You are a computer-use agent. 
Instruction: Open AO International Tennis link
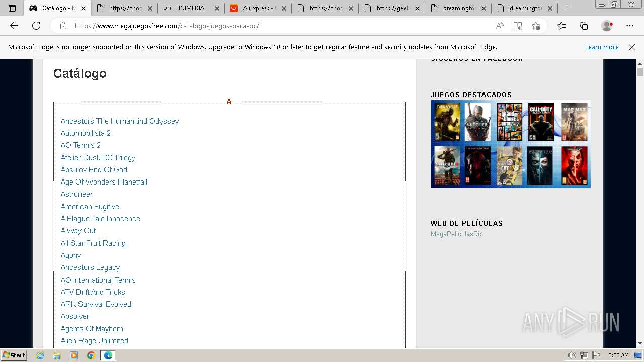tap(98, 280)
